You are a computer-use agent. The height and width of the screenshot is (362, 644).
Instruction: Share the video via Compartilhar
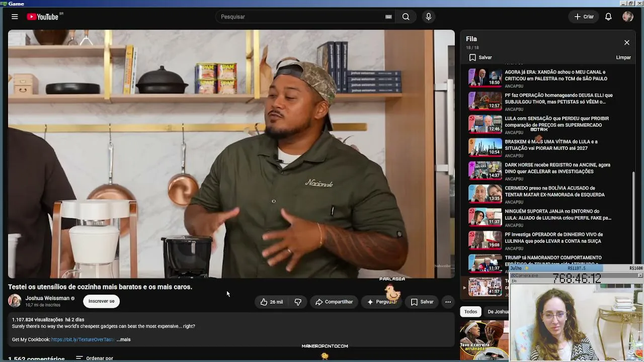coord(334,302)
